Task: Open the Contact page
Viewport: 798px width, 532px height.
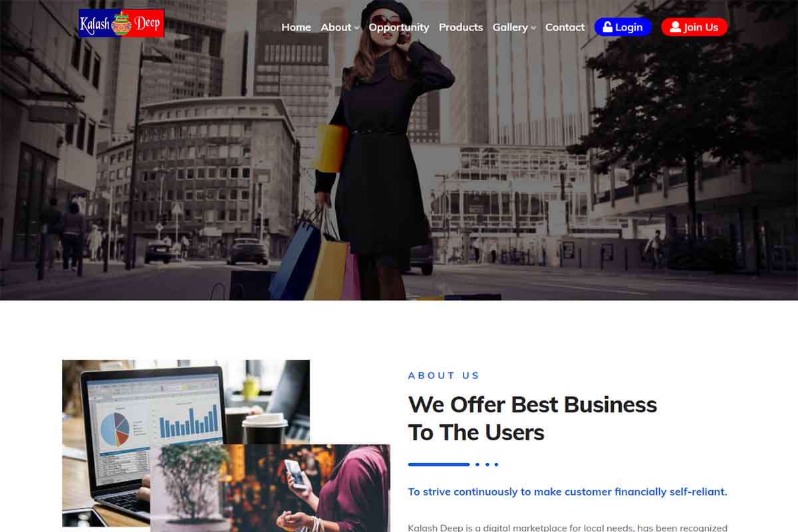Action: pos(565,27)
